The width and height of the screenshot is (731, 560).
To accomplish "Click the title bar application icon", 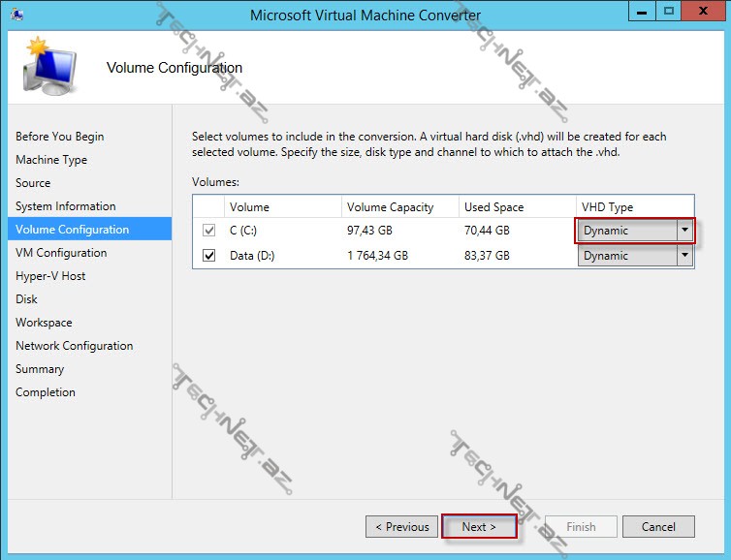I will coord(18,15).
